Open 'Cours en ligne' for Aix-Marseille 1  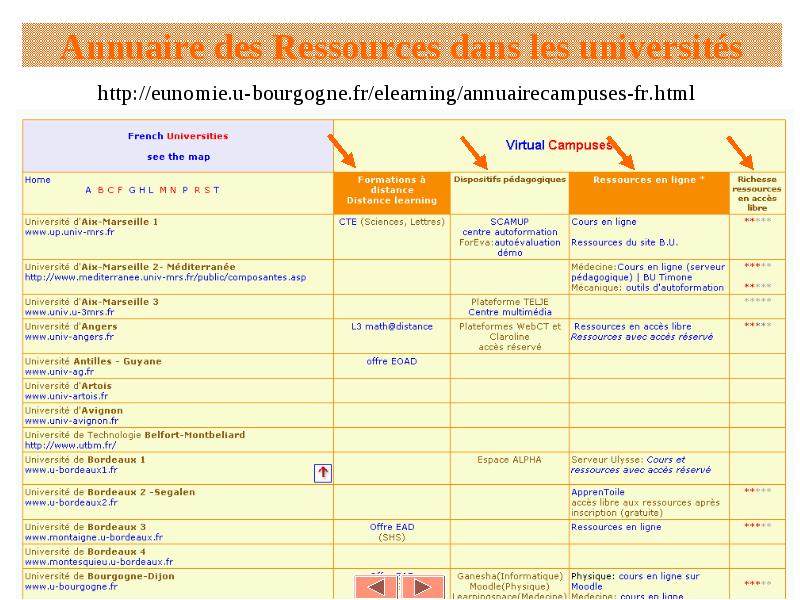[x=604, y=222]
